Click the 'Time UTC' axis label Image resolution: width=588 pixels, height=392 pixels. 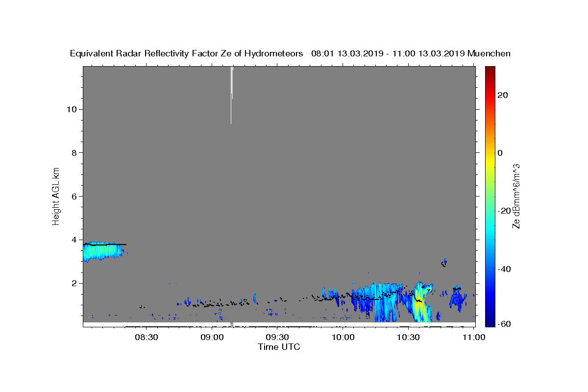point(279,347)
